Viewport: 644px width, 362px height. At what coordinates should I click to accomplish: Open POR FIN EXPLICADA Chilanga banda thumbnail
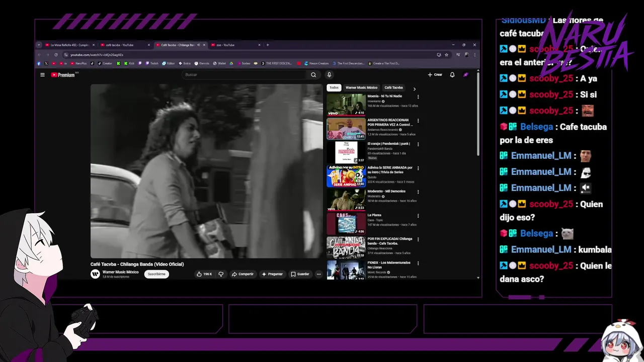point(346,247)
